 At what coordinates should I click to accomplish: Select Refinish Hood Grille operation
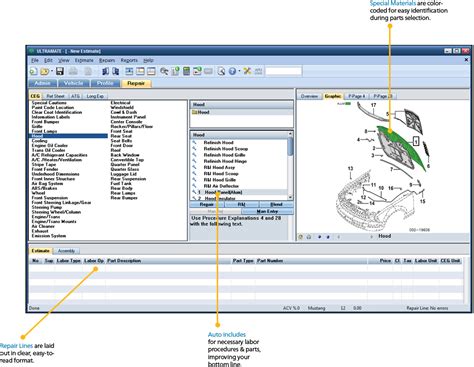pyautogui.click(x=225, y=155)
